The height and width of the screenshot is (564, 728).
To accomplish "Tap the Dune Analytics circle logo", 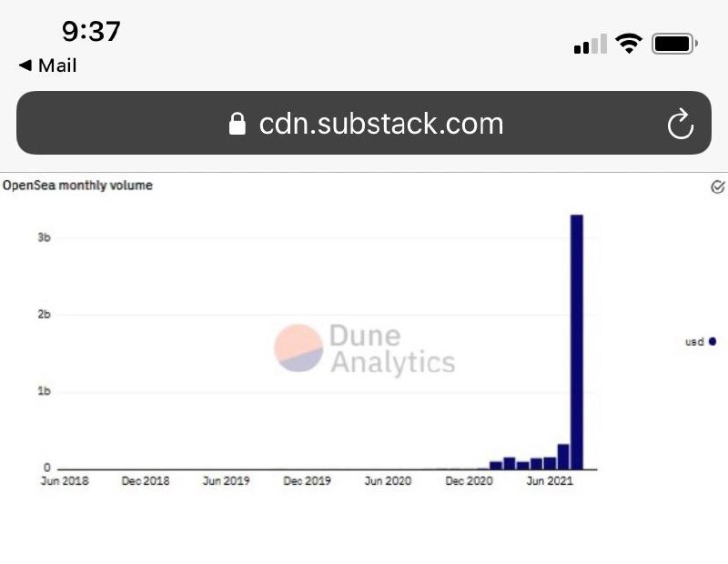I will 298,348.
